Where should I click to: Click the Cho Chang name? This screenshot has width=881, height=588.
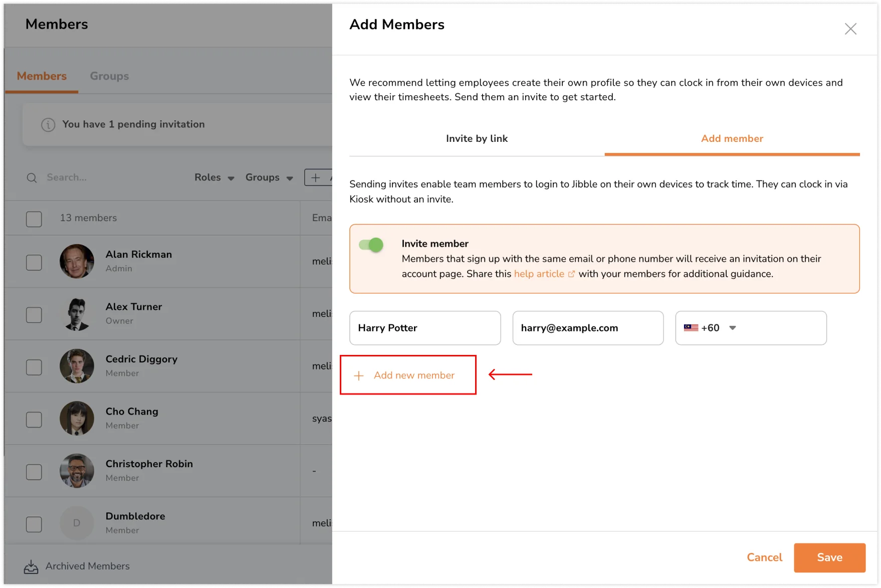pyautogui.click(x=132, y=412)
